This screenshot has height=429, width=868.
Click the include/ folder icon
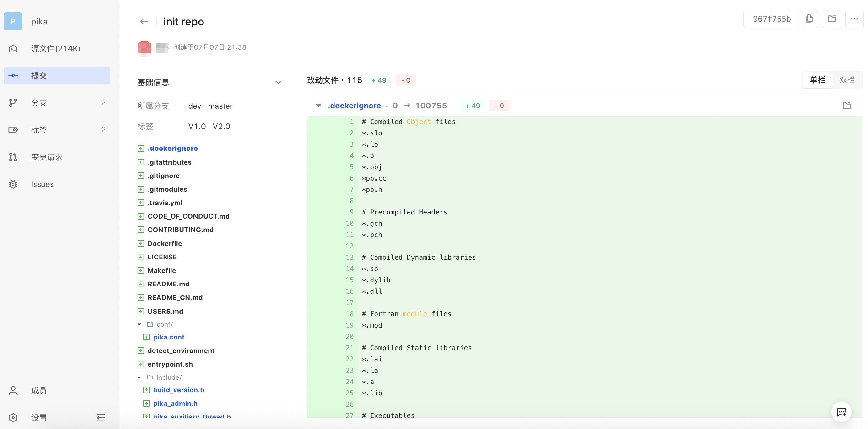[150, 377]
